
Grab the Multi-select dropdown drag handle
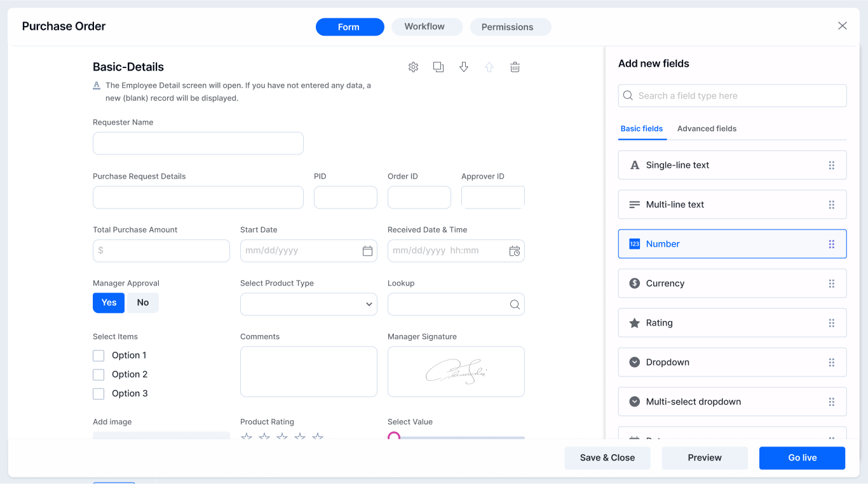[x=832, y=402]
